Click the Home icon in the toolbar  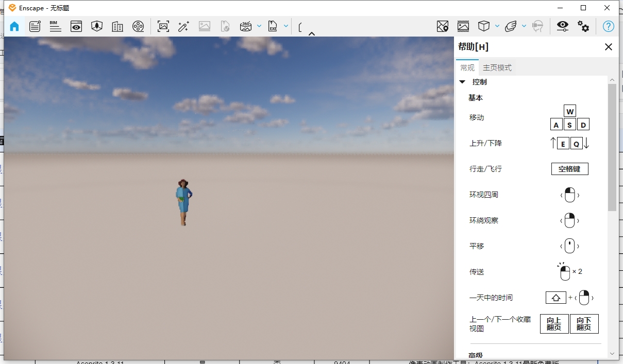[14, 26]
